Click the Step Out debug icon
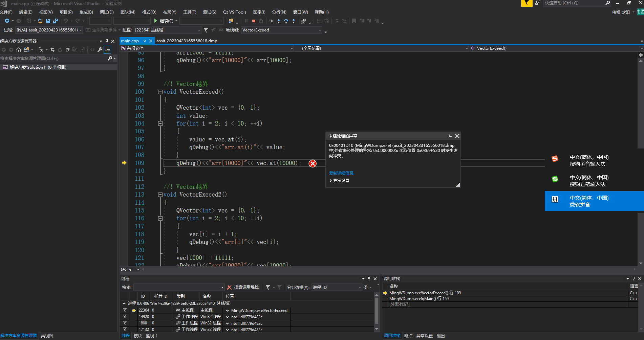 [x=294, y=21]
